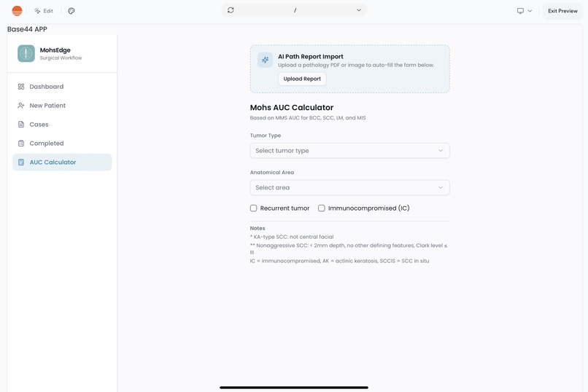Click the Base44 orange logo icon

click(x=17, y=11)
